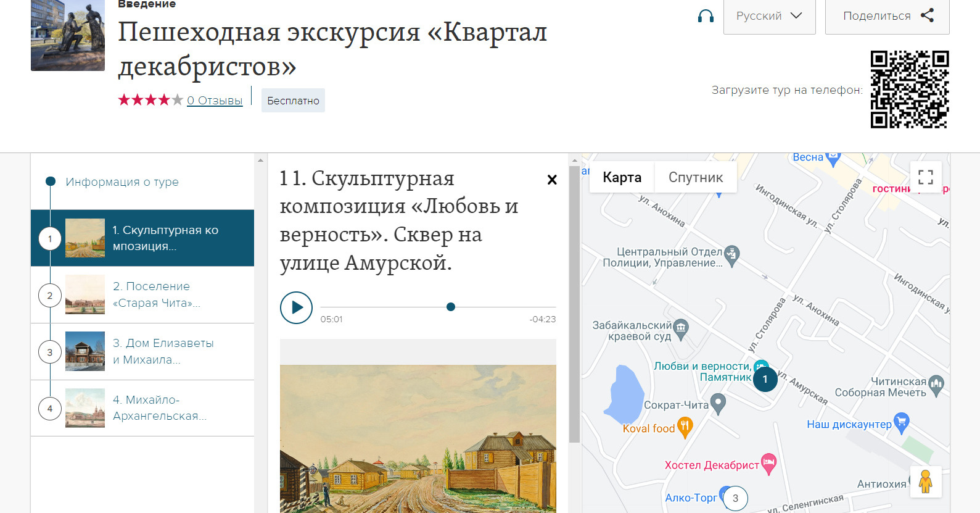Click Центральный Отдел Полиции map pin
980x513 pixels.
tap(731, 256)
